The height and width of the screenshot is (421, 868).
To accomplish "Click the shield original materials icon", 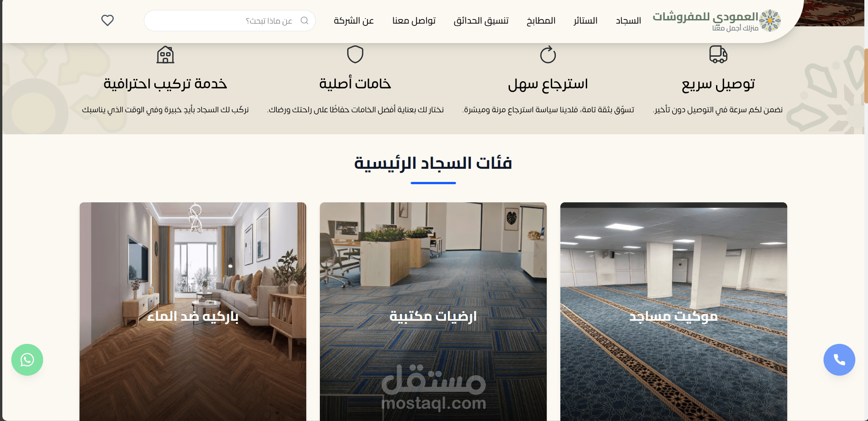I will pos(355,54).
